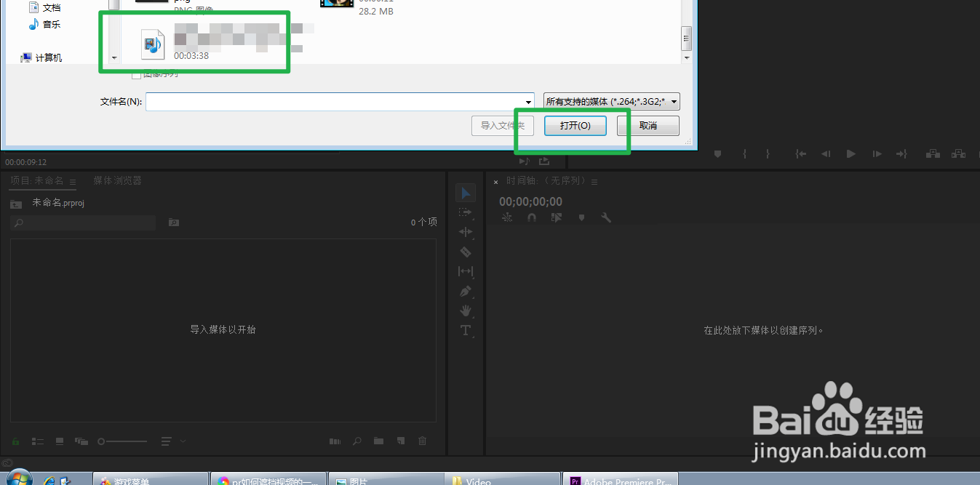Viewport: 980px width, 485px height.
Task: Select the Pen tool
Action: [466, 291]
